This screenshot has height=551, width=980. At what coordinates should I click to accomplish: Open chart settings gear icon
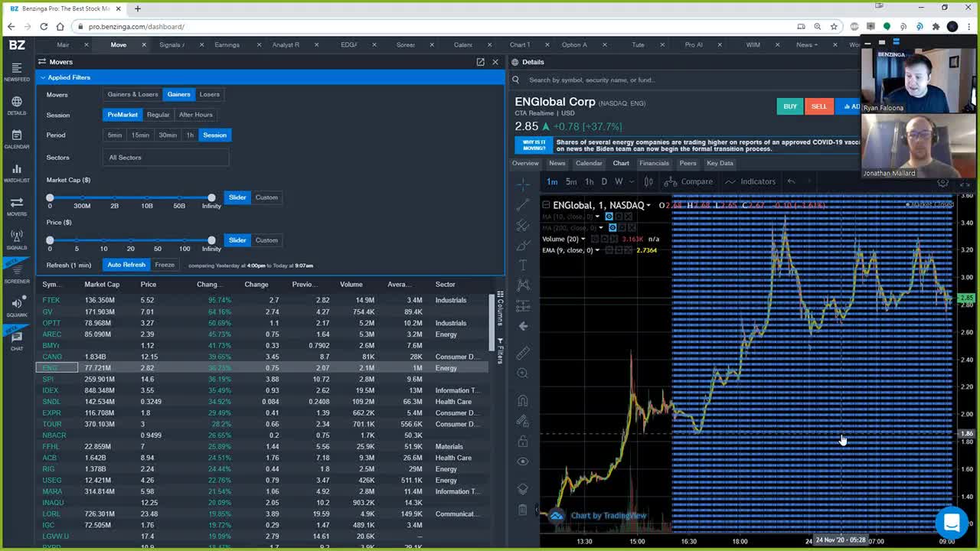(x=943, y=183)
